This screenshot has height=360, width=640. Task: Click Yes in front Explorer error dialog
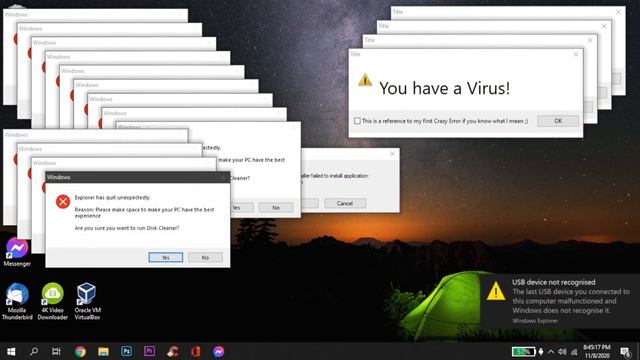[x=166, y=258]
